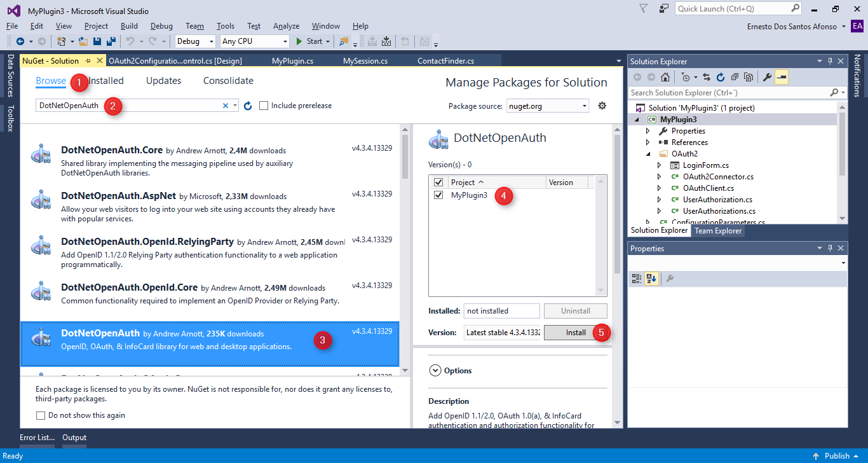
Task: Click the Open File toolbar icon
Action: pos(82,41)
